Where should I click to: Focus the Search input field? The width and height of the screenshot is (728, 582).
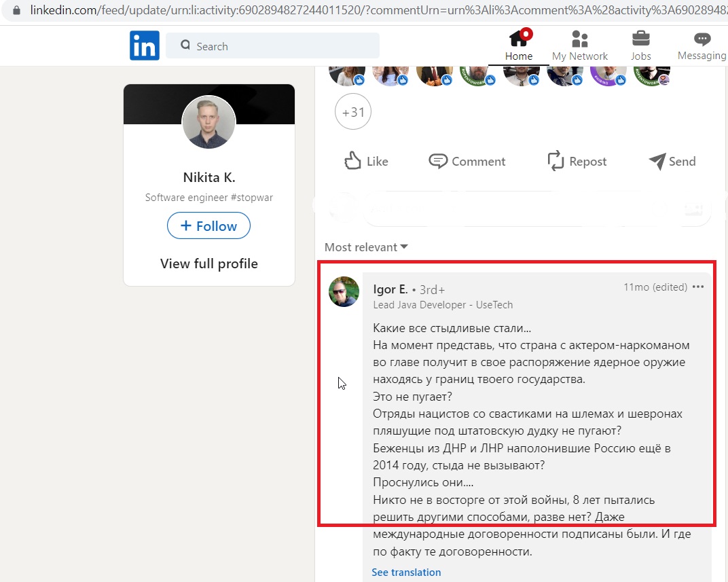coord(272,46)
